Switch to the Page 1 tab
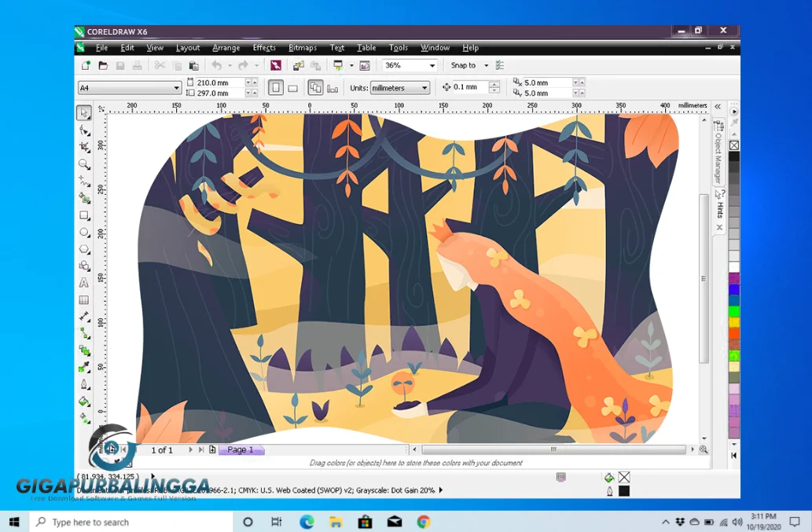This screenshot has width=812, height=532. tap(241, 449)
